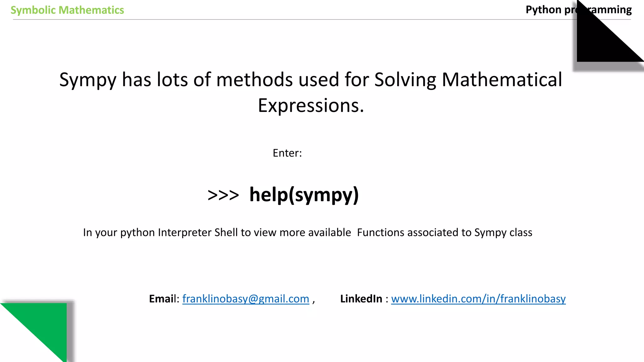This screenshot has width=644, height=362.
Task: Click the Python programming header text
Action: pos(550,10)
